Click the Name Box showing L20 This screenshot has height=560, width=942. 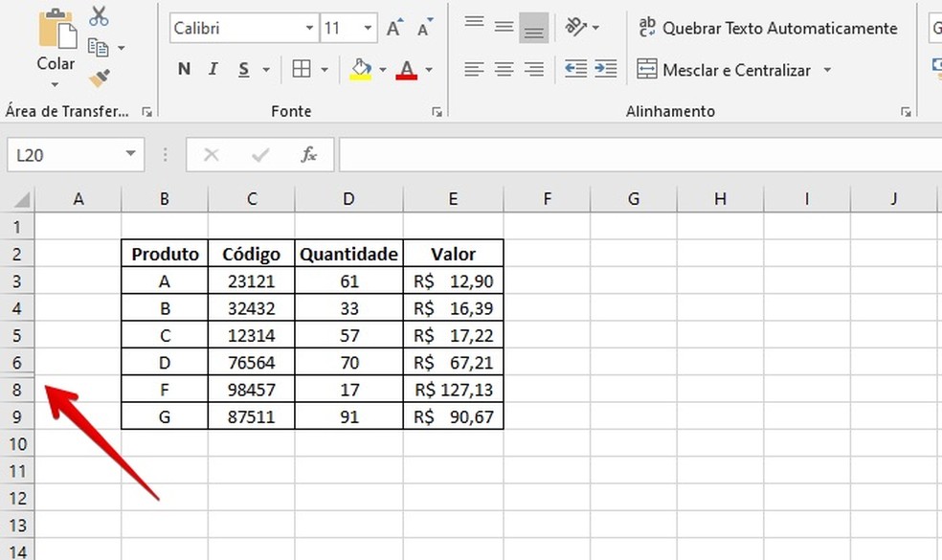pos(67,154)
